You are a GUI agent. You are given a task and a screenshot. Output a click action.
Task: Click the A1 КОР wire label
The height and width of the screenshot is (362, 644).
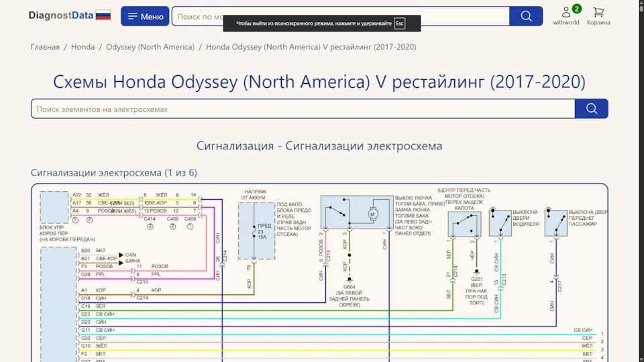94,290
